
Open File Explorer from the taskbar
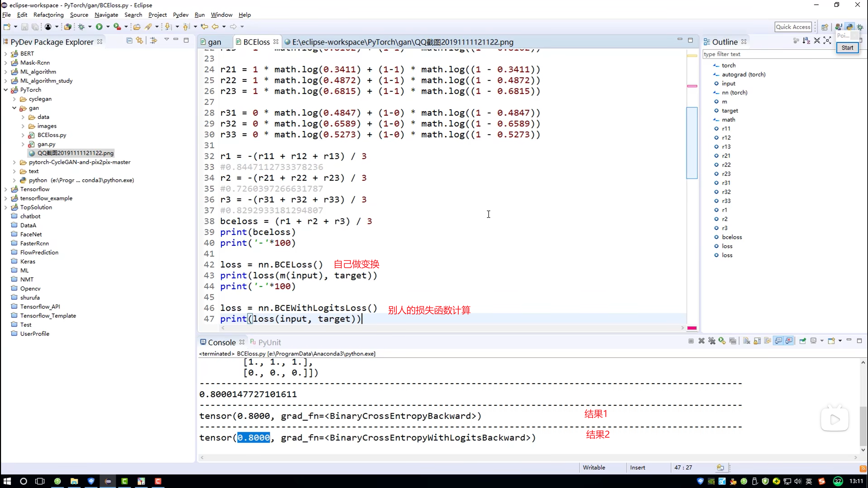coord(74,481)
